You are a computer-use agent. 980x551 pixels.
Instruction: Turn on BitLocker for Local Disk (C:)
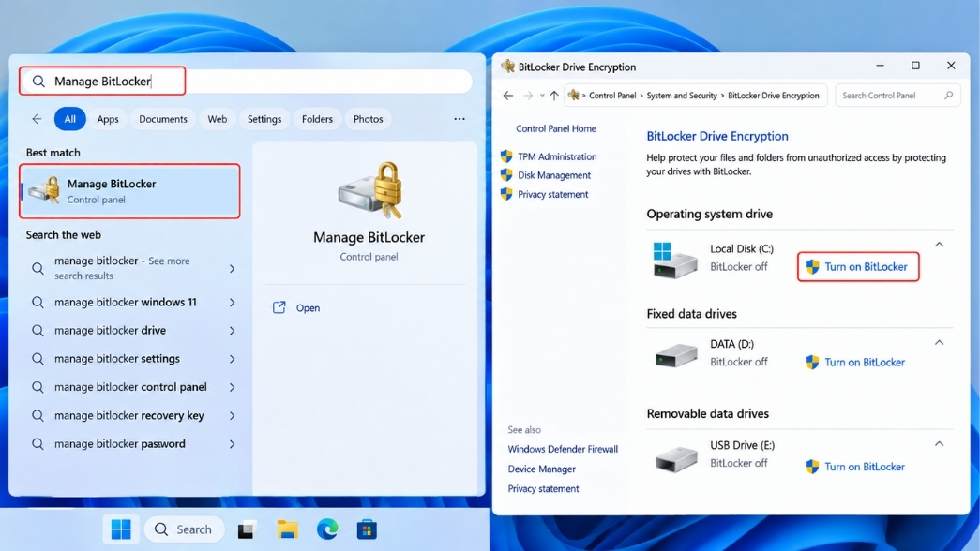(857, 267)
